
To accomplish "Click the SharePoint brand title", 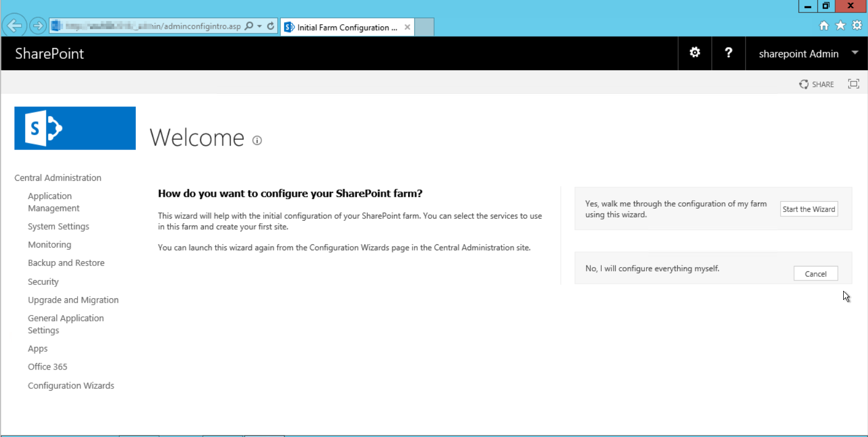I will [x=50, y=53].
